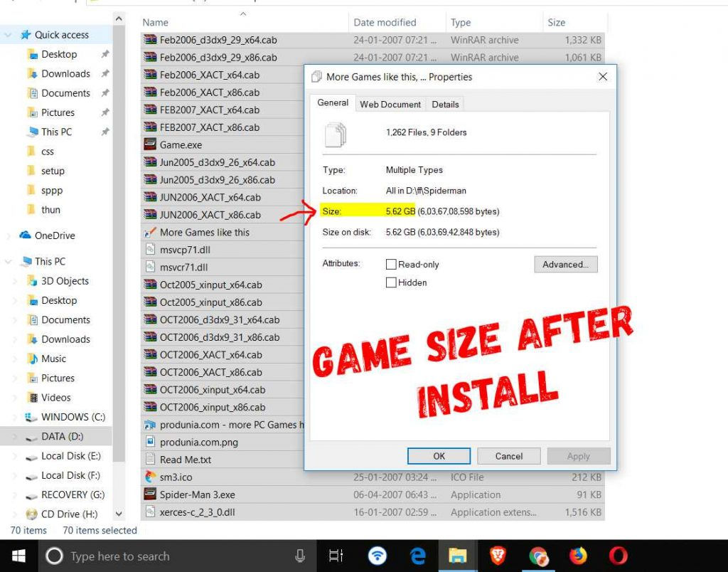
Task: Select FEB2007_XACT_x64.cab file name
Action: (210, 110)
